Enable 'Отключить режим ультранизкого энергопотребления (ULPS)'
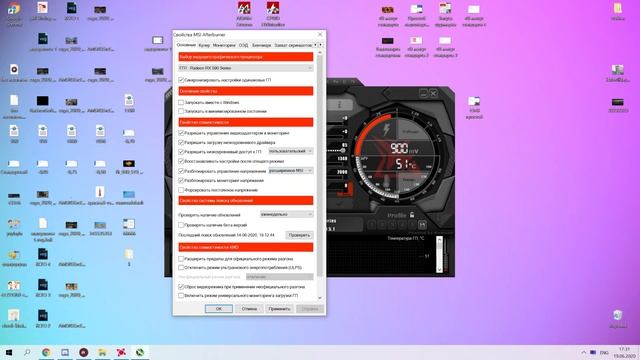The image size is (640, 360). coord(181,268)
